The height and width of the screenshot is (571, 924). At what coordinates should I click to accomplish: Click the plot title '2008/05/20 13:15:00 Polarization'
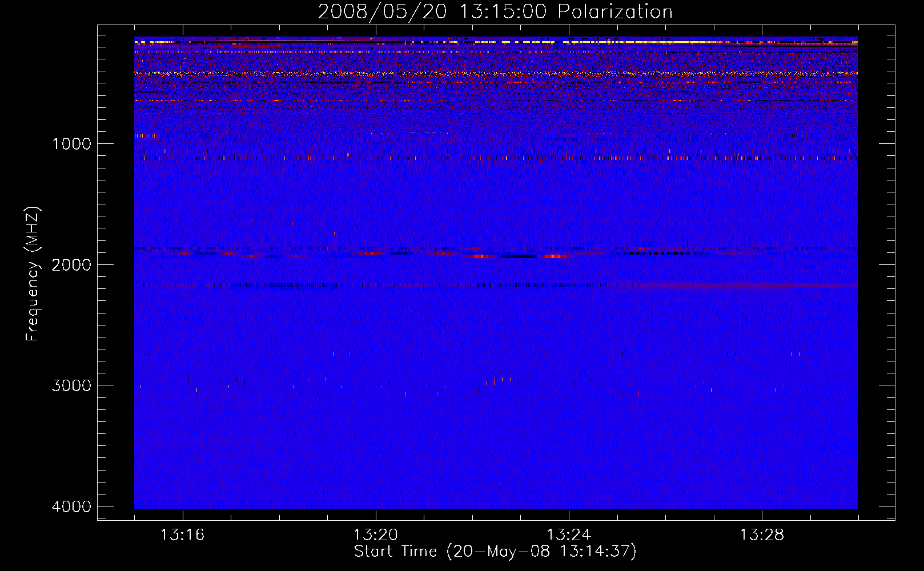[x=495, y=12]
